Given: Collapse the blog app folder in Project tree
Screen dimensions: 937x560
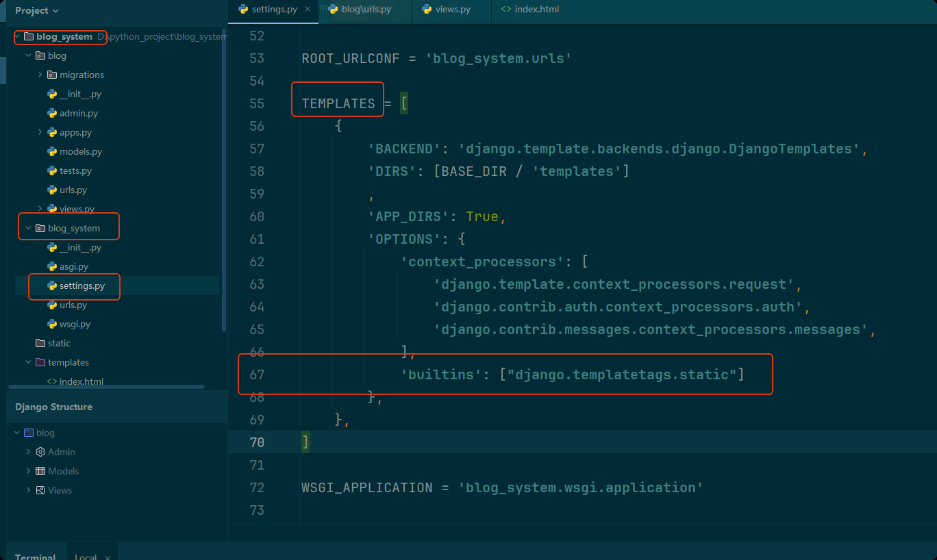Looking at the screenshot, I should pos(28,55).
